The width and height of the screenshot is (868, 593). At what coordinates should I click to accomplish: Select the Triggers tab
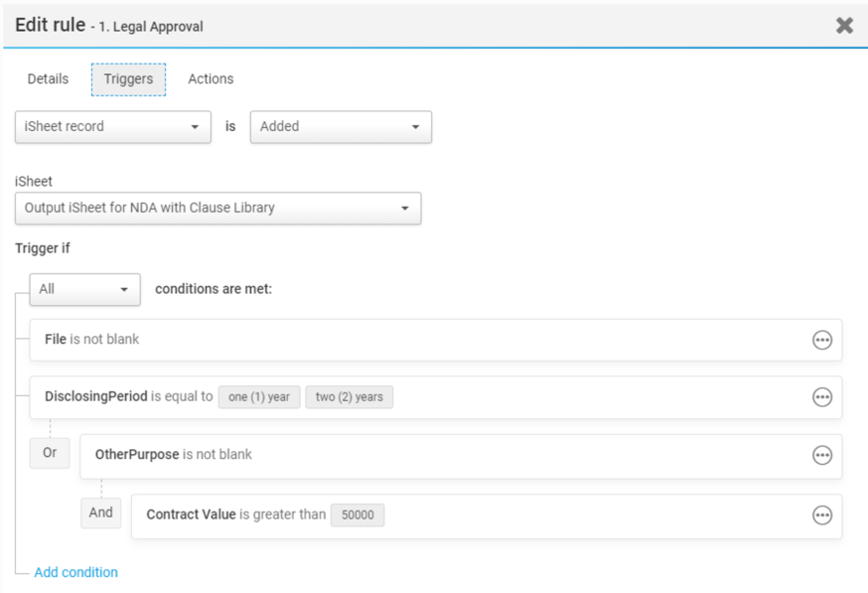[x=127, y=78]
